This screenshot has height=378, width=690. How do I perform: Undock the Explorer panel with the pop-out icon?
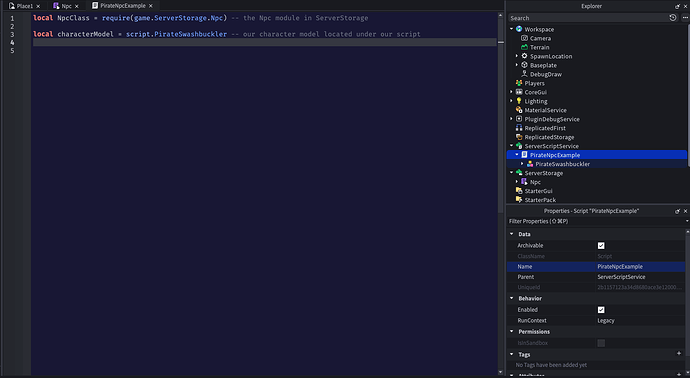678,6
